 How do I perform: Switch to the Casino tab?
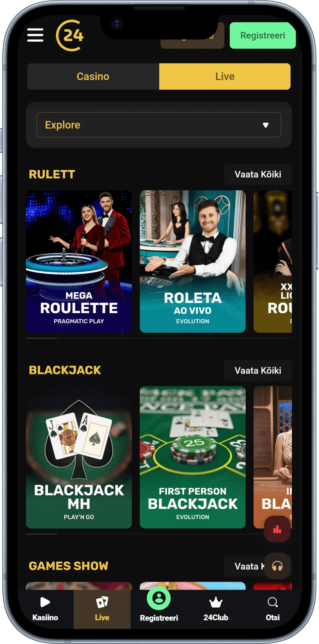click(93, 76)
